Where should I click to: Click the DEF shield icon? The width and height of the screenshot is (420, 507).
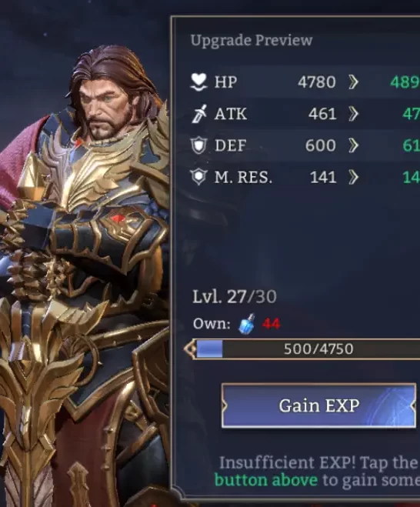coord(198,145)
